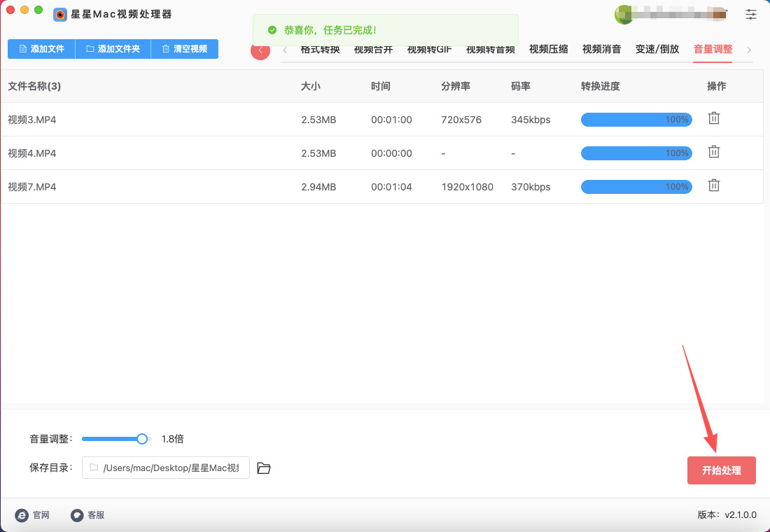This screenshot has height=532, width=770.
Task: Switch to the 视频压缩 tab
Action: (x=548, y=49)
